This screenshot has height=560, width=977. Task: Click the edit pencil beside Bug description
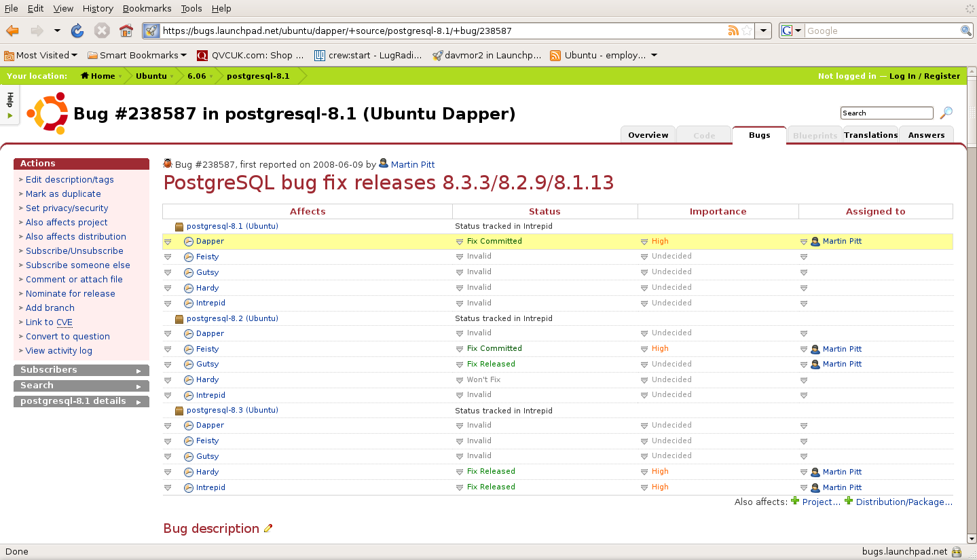click(268, 528)
